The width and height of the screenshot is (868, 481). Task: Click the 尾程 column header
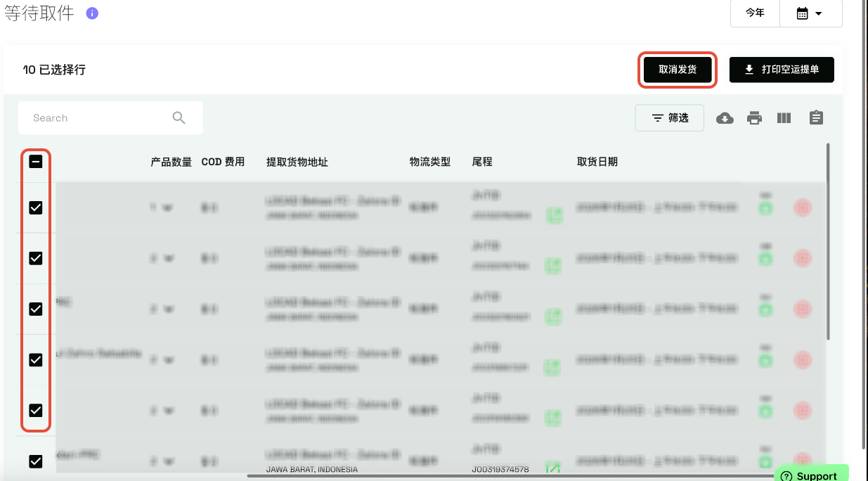[x=482, y=162]
